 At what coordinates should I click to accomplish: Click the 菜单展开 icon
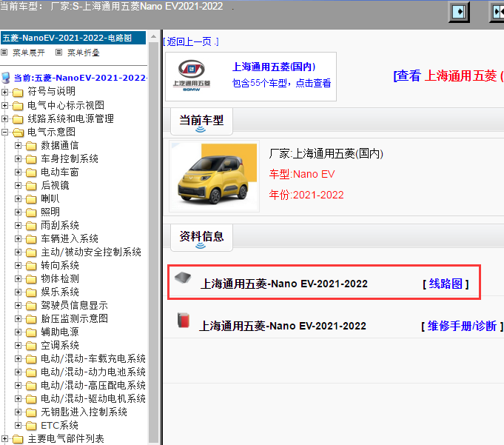click(x=4, y=52)
